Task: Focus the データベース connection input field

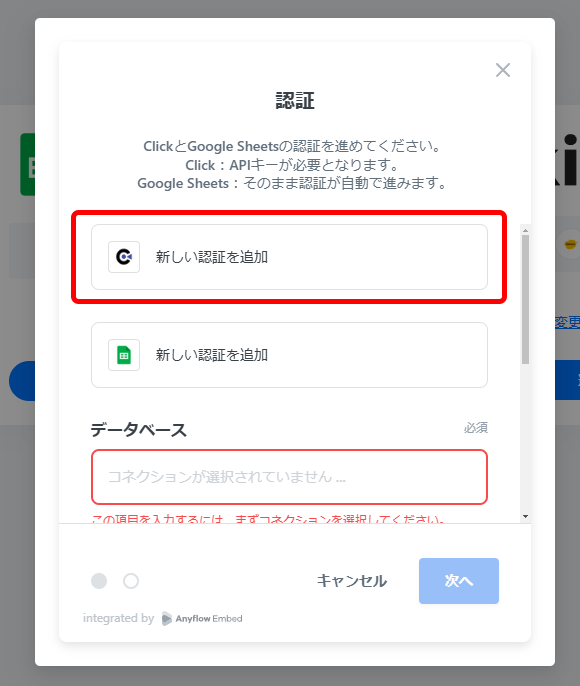Action: coord(289,477)
